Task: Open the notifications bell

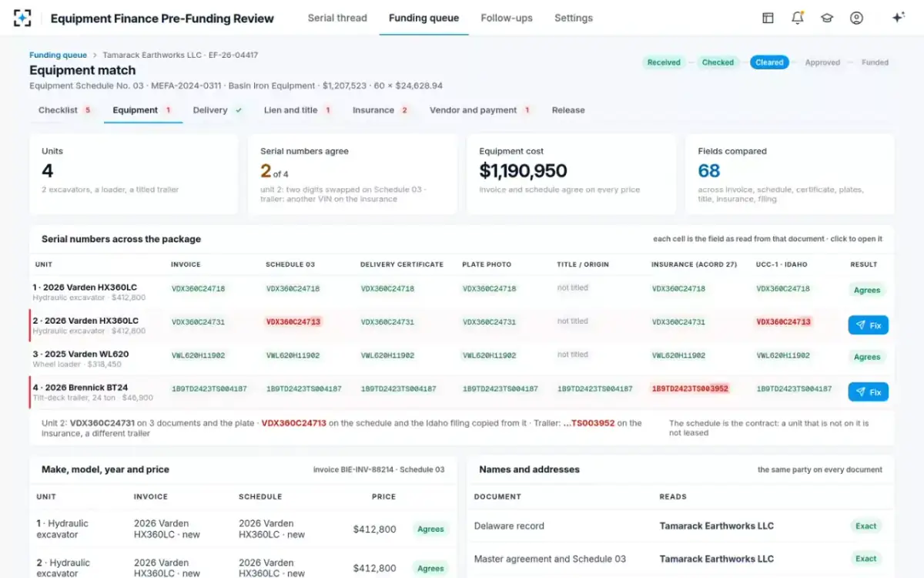Action: point(798,18)
